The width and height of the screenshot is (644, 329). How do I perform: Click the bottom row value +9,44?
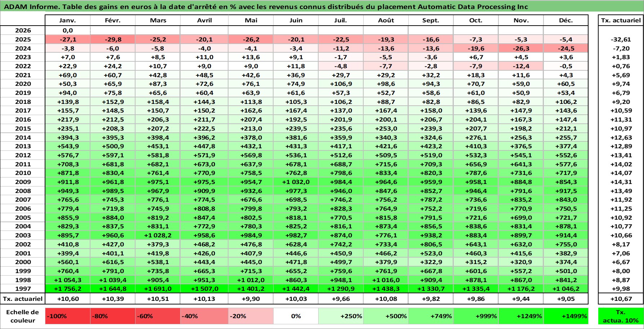pyautogui.click(x=521, y=299)
